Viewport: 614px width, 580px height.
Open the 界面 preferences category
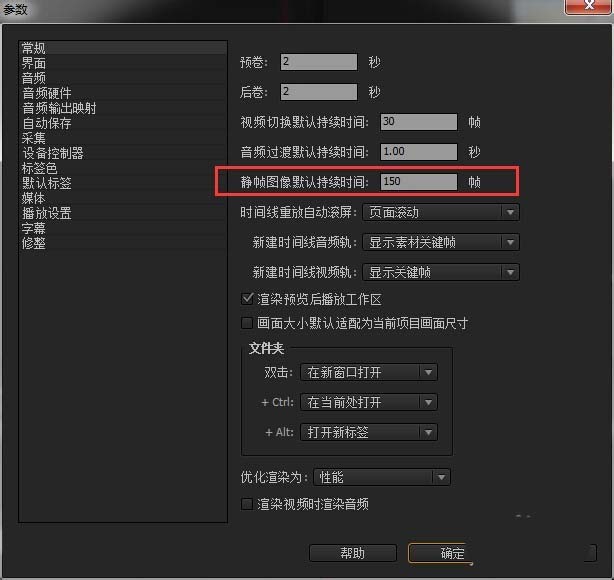coord(123,63)
